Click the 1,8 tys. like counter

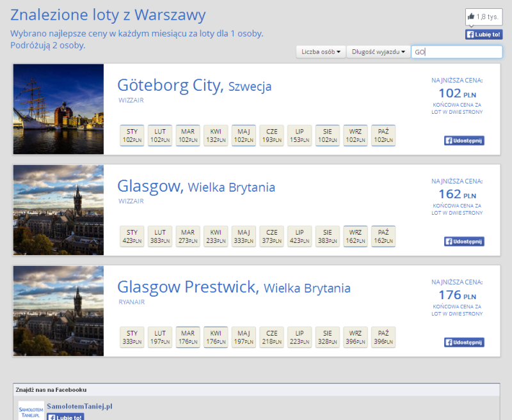tap(484, 17)
